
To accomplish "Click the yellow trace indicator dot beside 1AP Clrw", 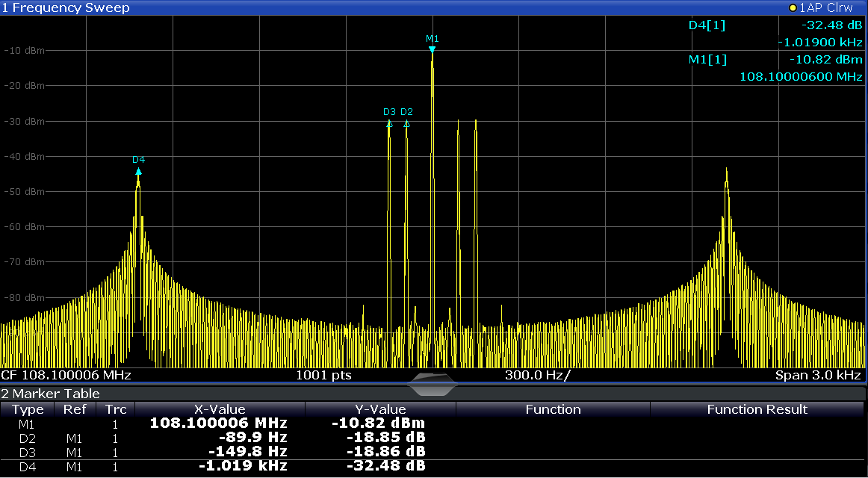I will click(793, 7).
